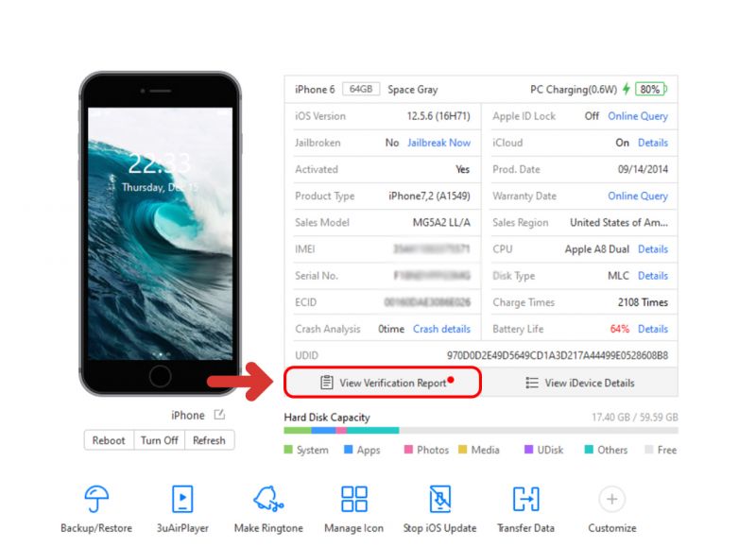Open Crash details link
The height and width of the screenshot is (547, 756).
coord(441,329)
